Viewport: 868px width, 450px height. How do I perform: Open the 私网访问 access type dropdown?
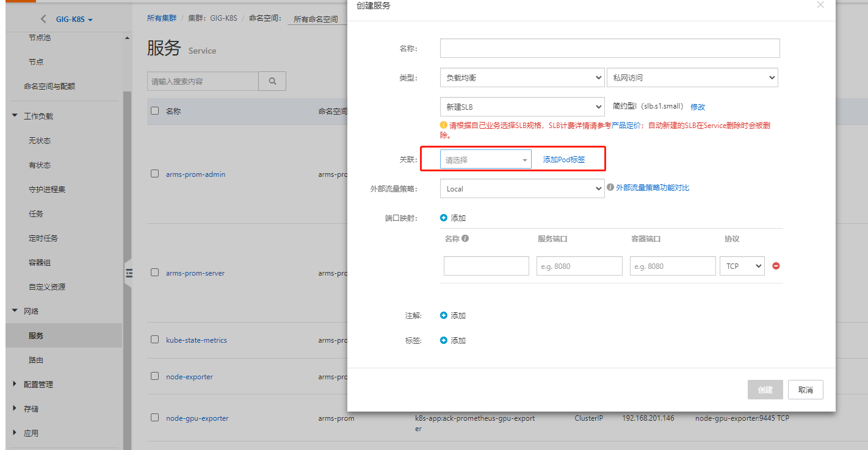692,77
